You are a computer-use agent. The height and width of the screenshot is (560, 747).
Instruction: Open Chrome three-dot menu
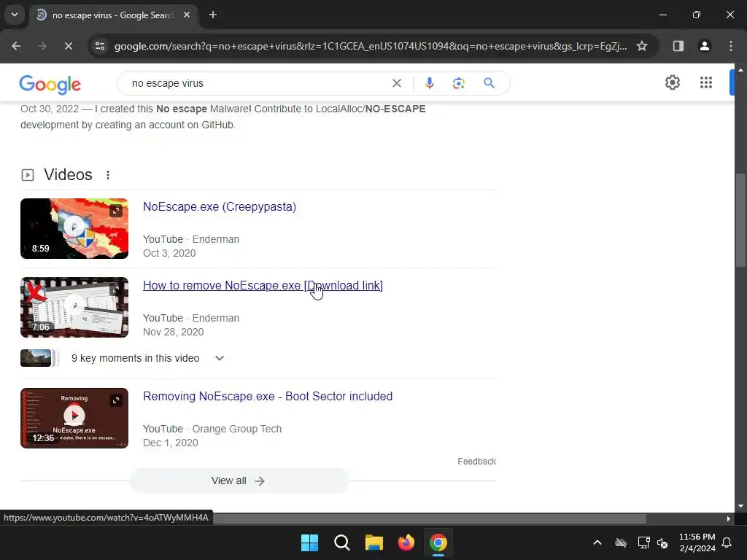click(x=730, y=46)
